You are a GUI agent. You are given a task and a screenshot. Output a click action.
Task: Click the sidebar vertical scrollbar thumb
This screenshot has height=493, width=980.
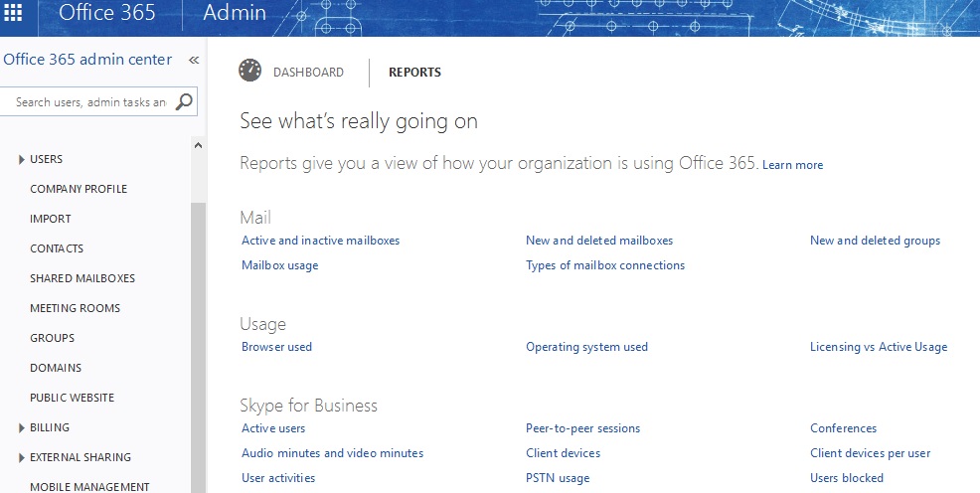coord(198,348)
